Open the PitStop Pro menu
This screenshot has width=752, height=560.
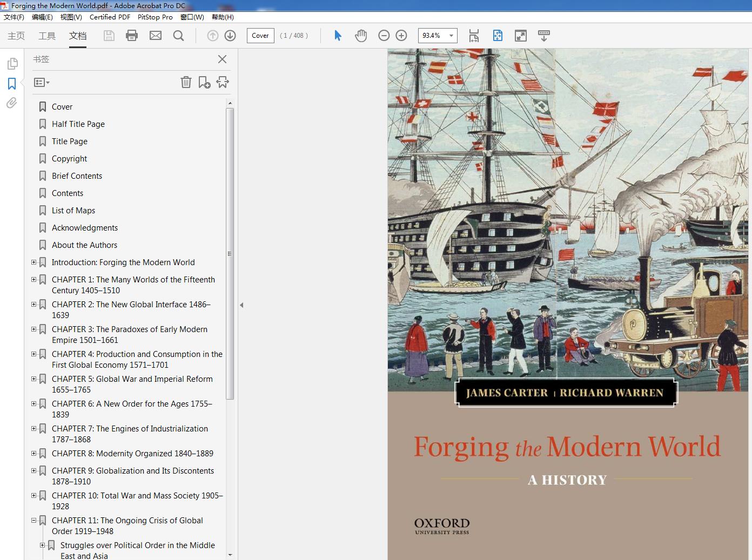pyautogui.click(x=155, y=17)
